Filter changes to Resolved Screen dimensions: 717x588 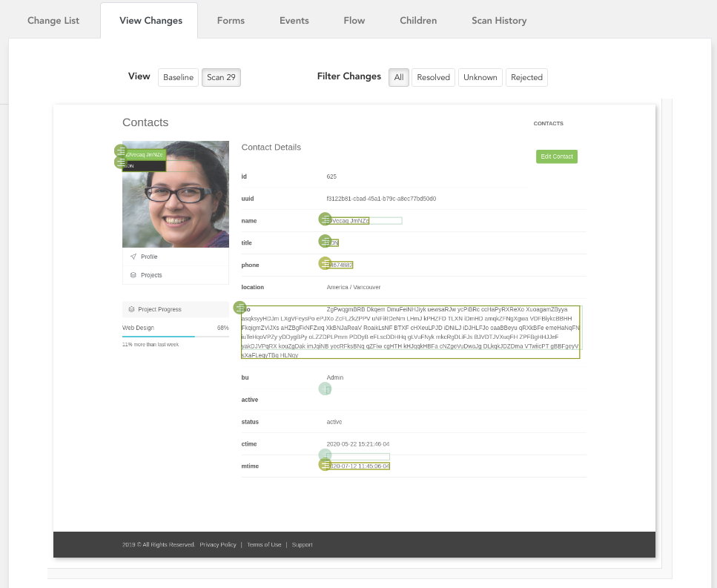tap(434, 77)
